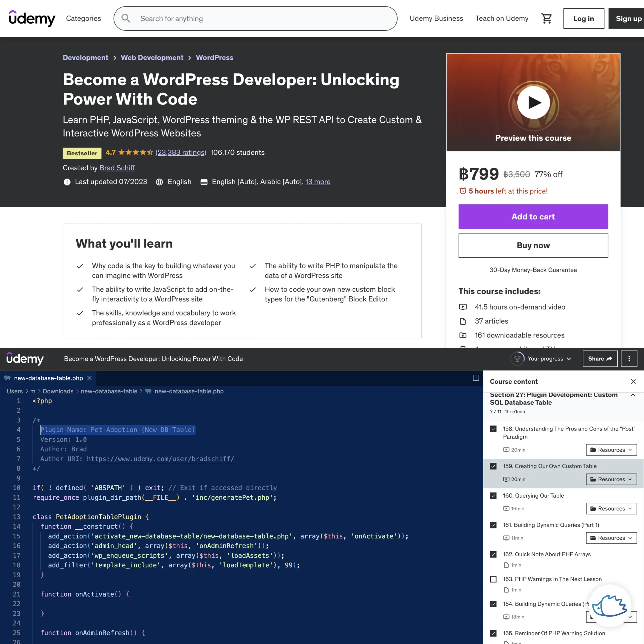
Task: Mark lecture 163 PHP Warnings as complete
Action: click(493, 579)
